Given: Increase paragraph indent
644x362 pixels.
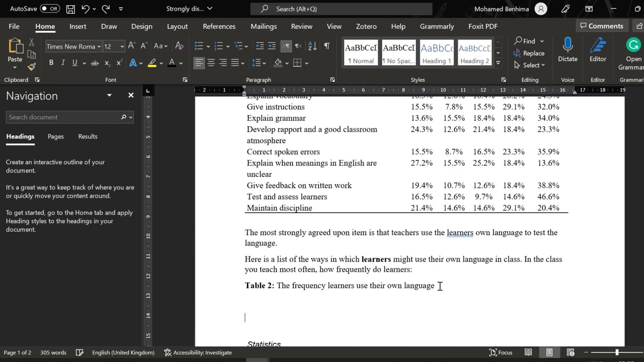Looking at the screenshot, I should pyautogui.click(x=272, y=46).
